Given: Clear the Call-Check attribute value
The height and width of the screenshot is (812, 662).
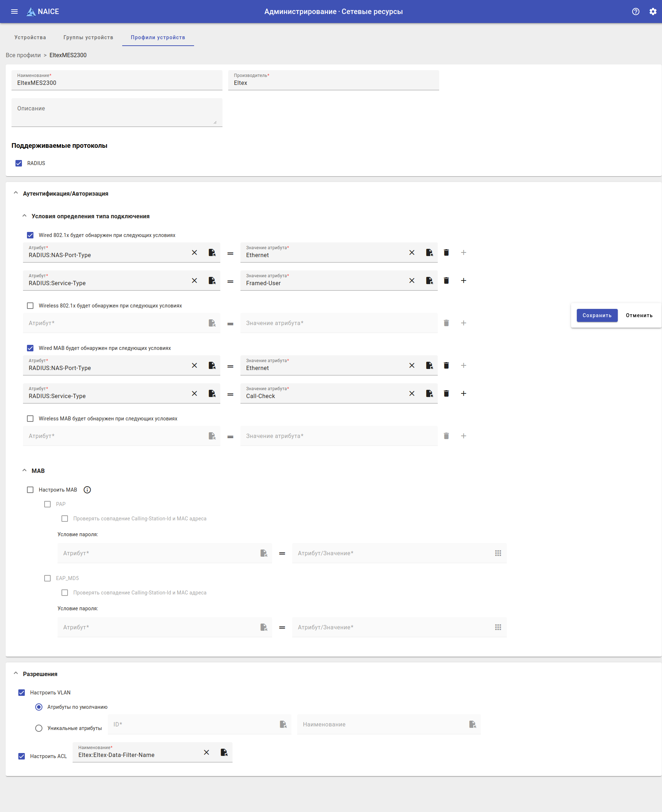Looking at the screenshot, I should (x=412, y=393).
